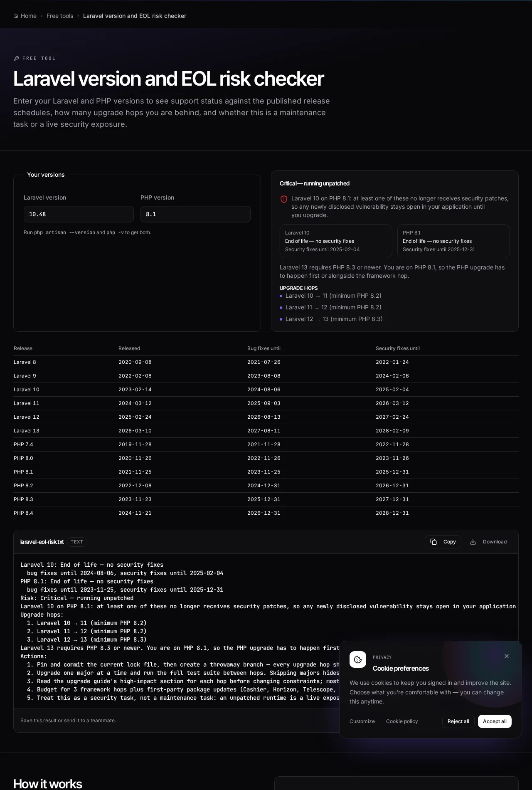Viewport: 532px width, 790px height.
Task: Click the 2028-12-31 security date cell
Action: [x=392, y=513]
